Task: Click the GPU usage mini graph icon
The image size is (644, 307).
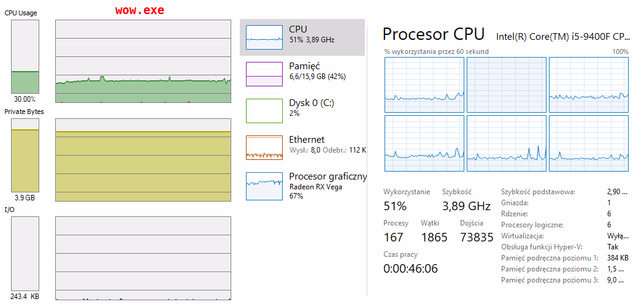Action: pyautogui.click(x=264, y=186)
